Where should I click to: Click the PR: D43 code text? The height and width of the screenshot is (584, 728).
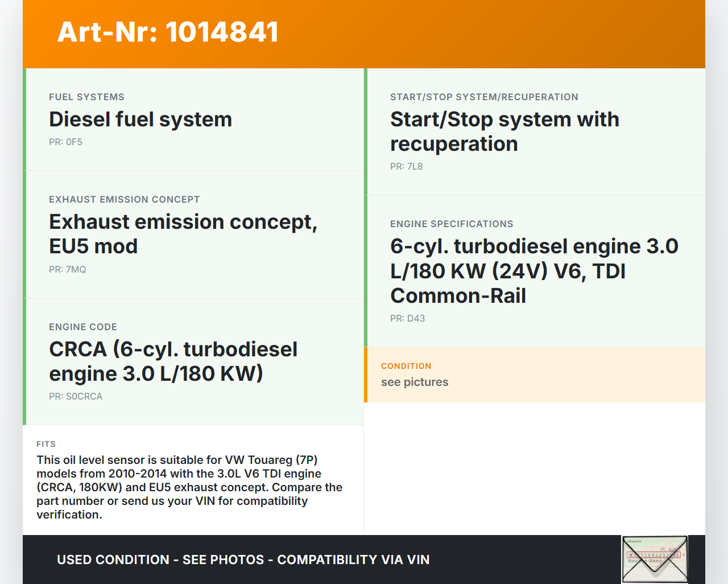pyautogui.click(x=407, y=319)
